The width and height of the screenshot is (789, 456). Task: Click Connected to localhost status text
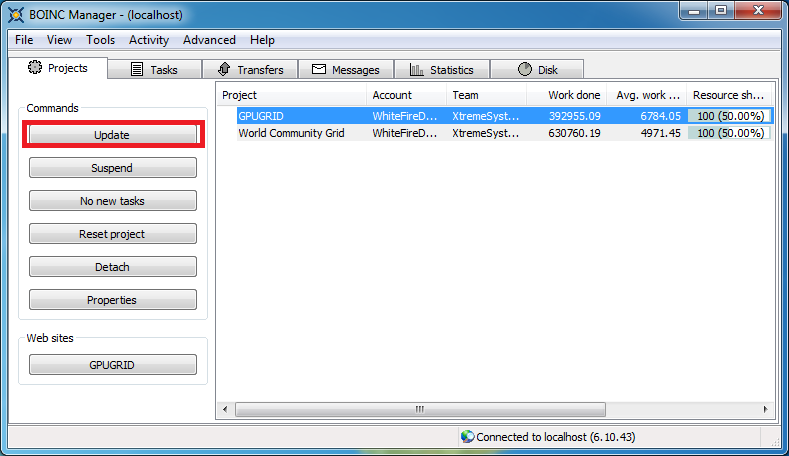556,436
